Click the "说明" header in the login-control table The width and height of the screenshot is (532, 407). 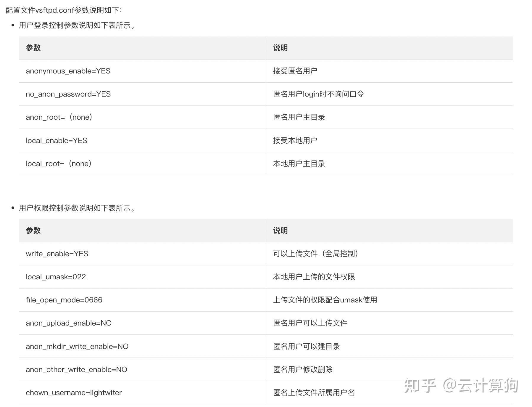point(280,48)
